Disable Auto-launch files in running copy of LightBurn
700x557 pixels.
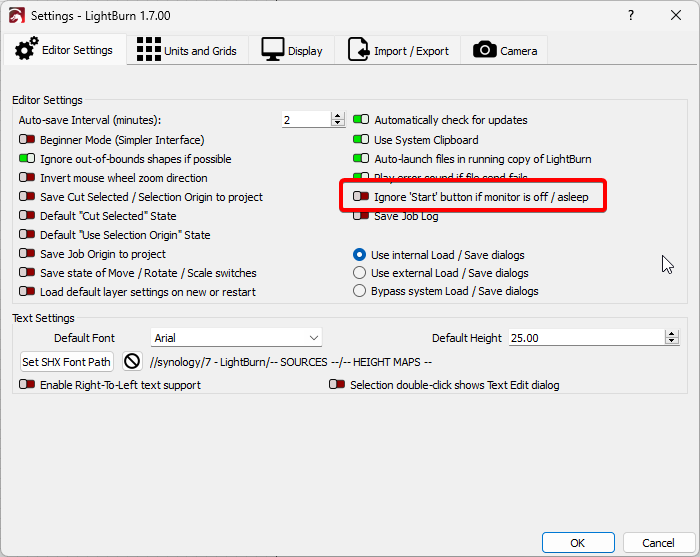point(361,158)
